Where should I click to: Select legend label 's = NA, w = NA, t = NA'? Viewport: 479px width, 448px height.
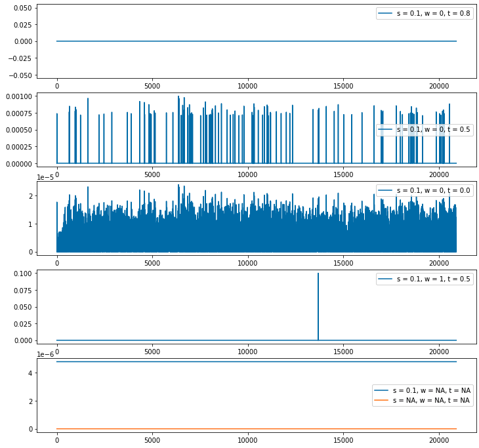(431, 400)
